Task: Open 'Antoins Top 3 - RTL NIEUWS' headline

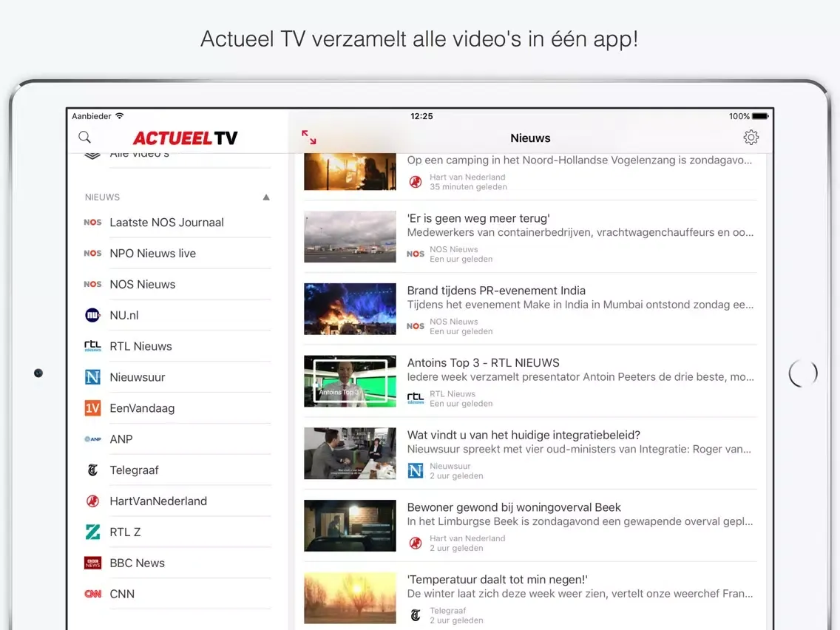Action: pos(483,362)
